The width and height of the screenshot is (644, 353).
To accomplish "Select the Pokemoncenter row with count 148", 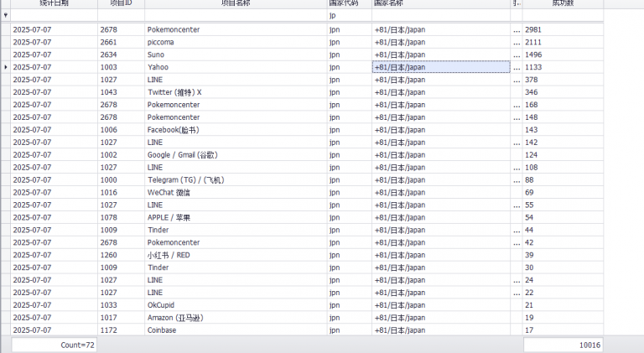I will pyautogui.click(x=302, y=117).
